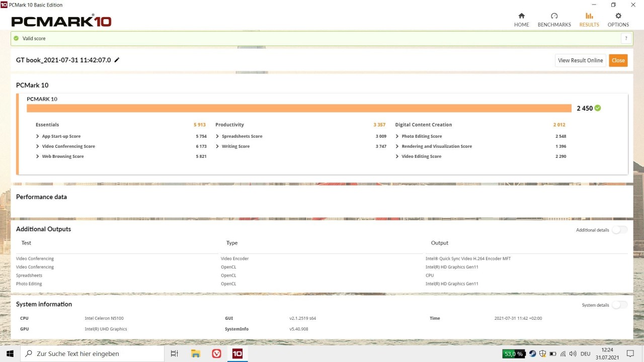Open Task View in the taskbar
The height and width of the screenshot is (362, 644).
click(x=175, y=353)
